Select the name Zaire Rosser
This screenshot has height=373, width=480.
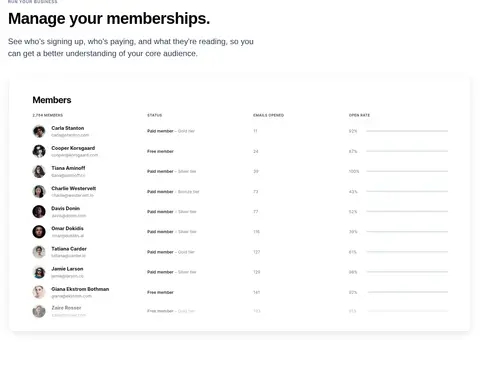tap(66, 308)
